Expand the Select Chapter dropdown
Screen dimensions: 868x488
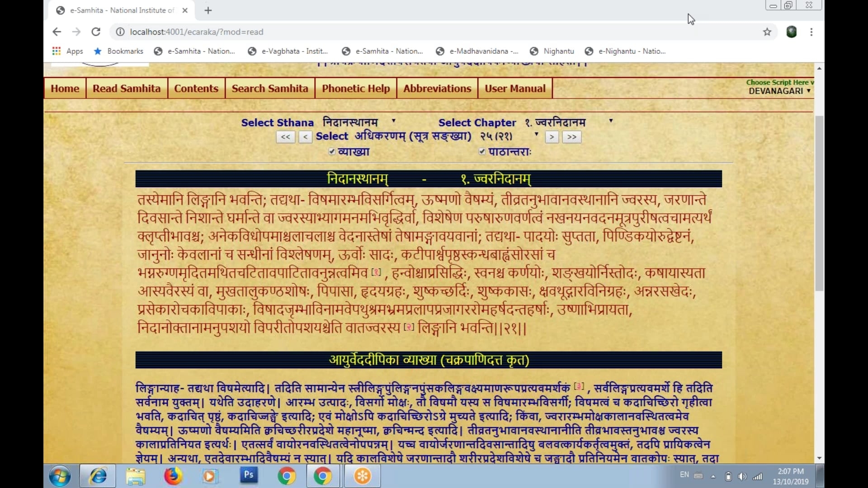[569, 122]
